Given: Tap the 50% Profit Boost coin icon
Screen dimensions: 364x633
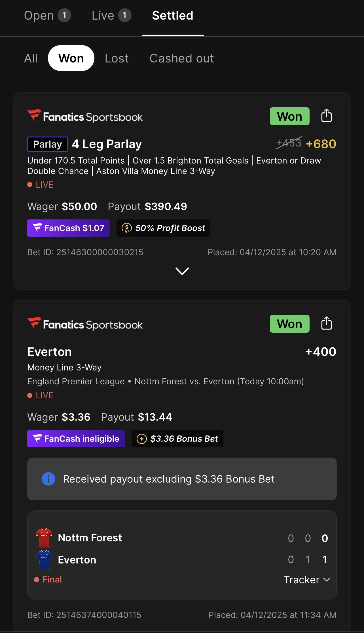Looking at the screenshot, I should click(x=126, y=228).
